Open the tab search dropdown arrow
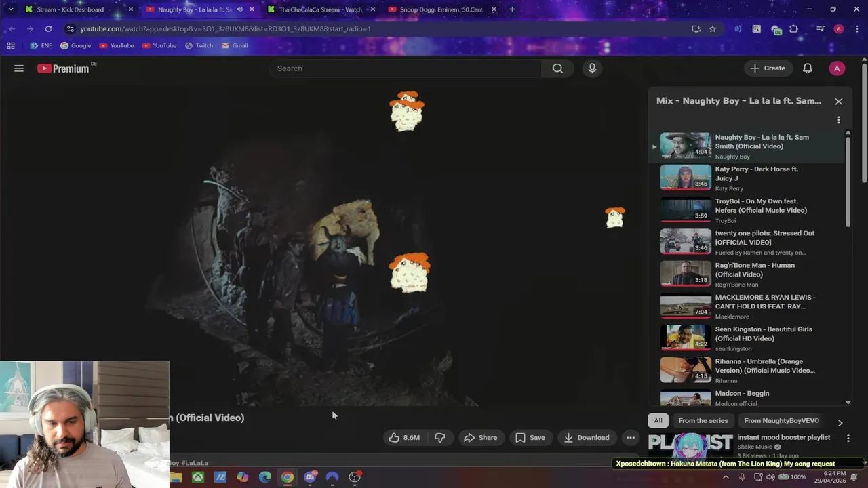Viewport: 868px width, 488px height. coord(10,9)
